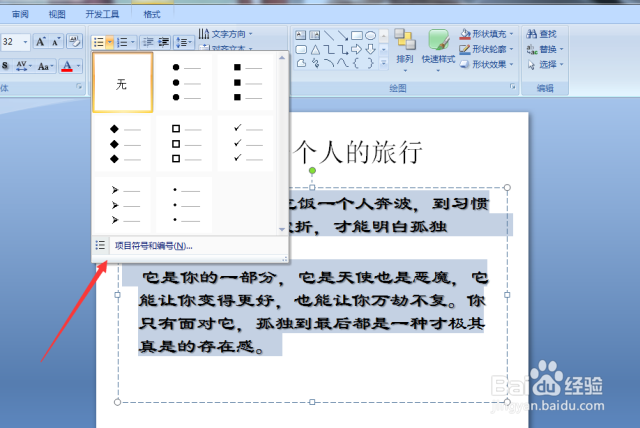640x428 pixels.
Task: Open Change Case Aa dropdown
Action: pos(45,66)
